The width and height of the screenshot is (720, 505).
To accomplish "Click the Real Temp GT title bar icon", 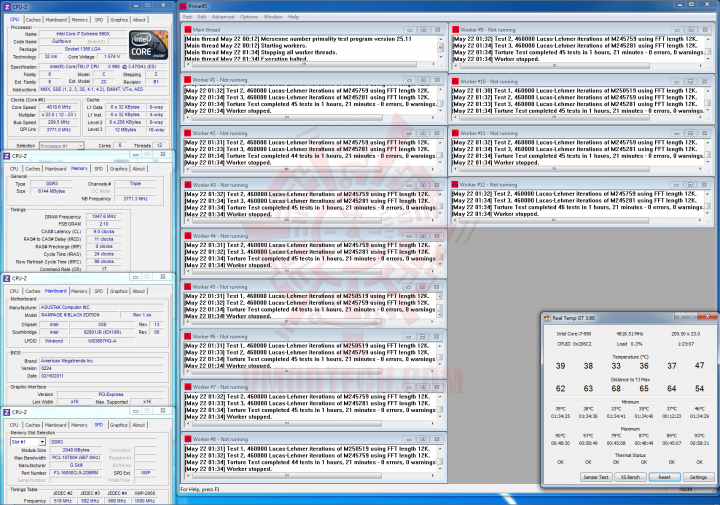I will [547, 318].
